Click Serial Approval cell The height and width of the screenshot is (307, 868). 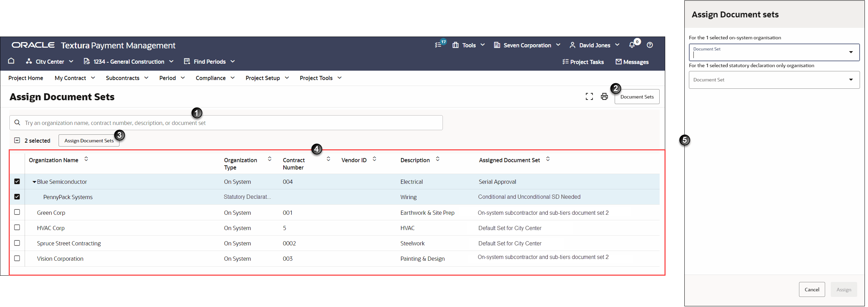tap(497, 182)
